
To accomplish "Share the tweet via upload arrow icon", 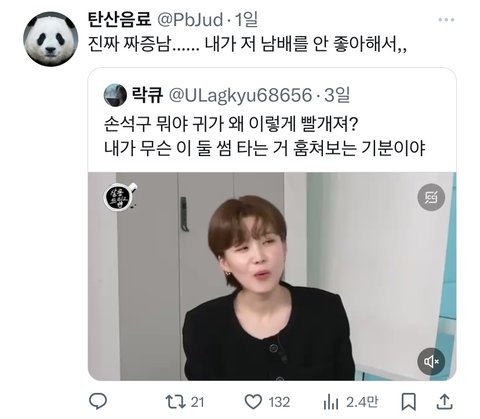I will [445, 402].
